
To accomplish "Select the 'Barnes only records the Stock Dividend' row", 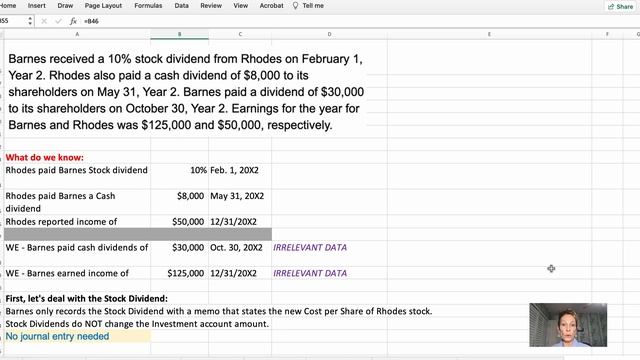I will click(x=219, y=311).
